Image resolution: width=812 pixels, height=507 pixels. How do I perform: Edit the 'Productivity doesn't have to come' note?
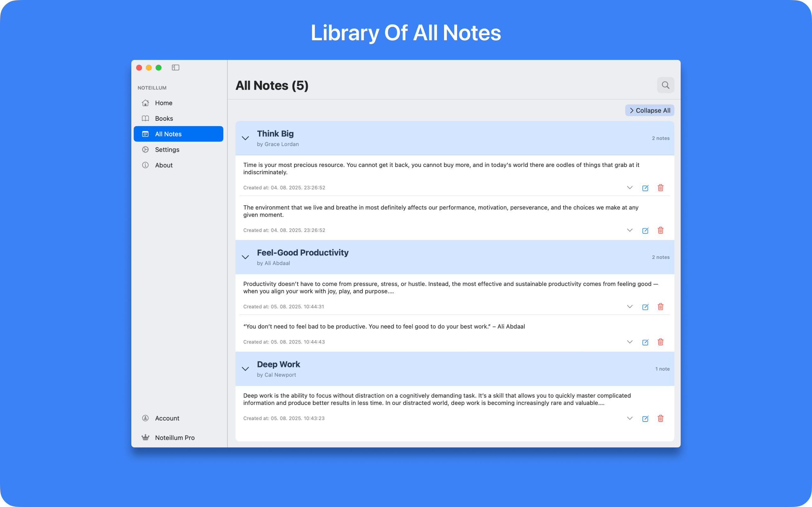point(645,307)
